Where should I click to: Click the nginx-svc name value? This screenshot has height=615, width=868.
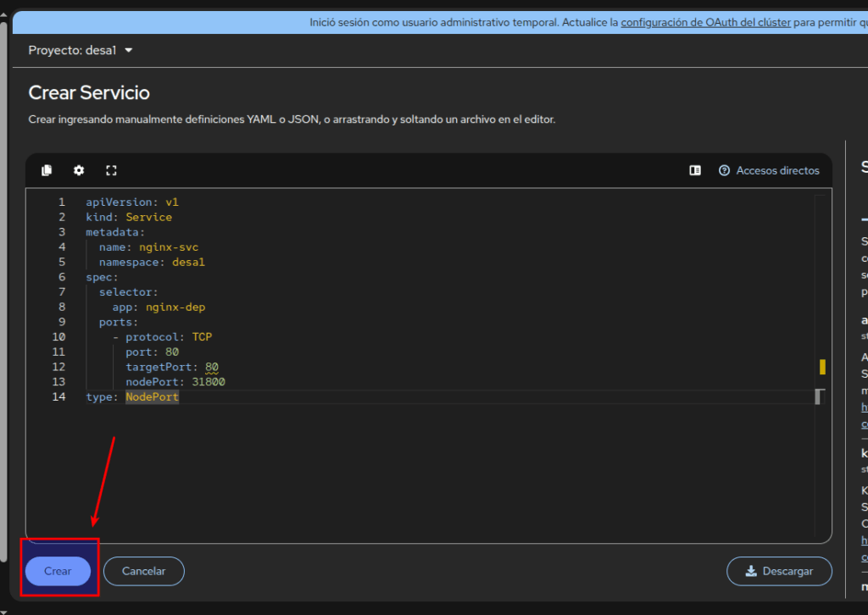(169, 247)
